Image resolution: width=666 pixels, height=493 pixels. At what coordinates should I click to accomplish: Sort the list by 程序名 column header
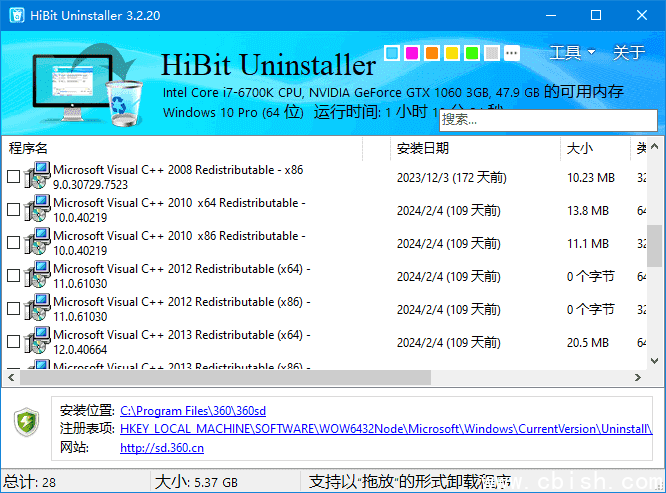28,149
